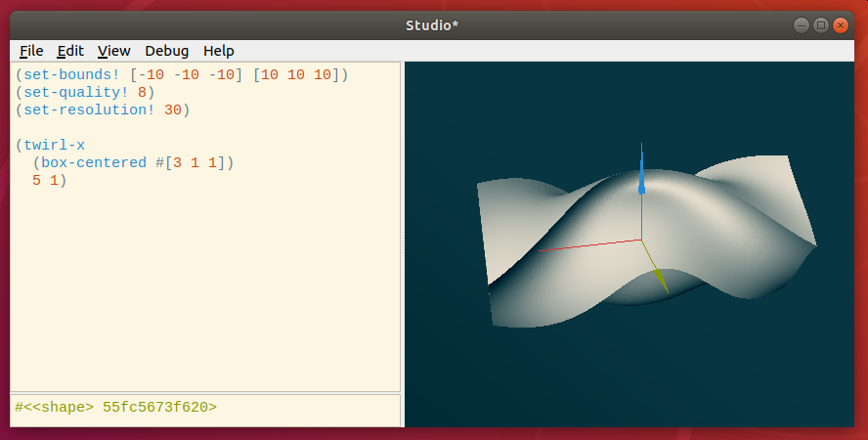The image size is (868, 440).
Task: Click the resolution value 30
Action: tap(173, 110)
